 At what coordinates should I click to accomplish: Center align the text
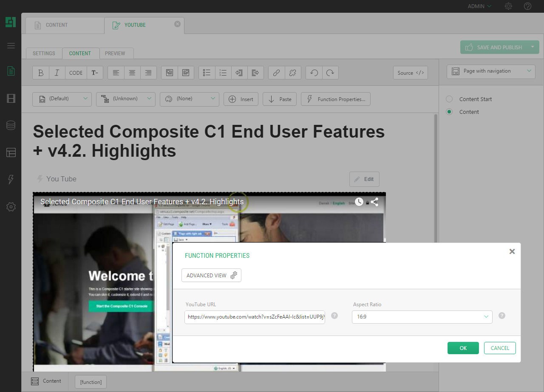(132, 73)
